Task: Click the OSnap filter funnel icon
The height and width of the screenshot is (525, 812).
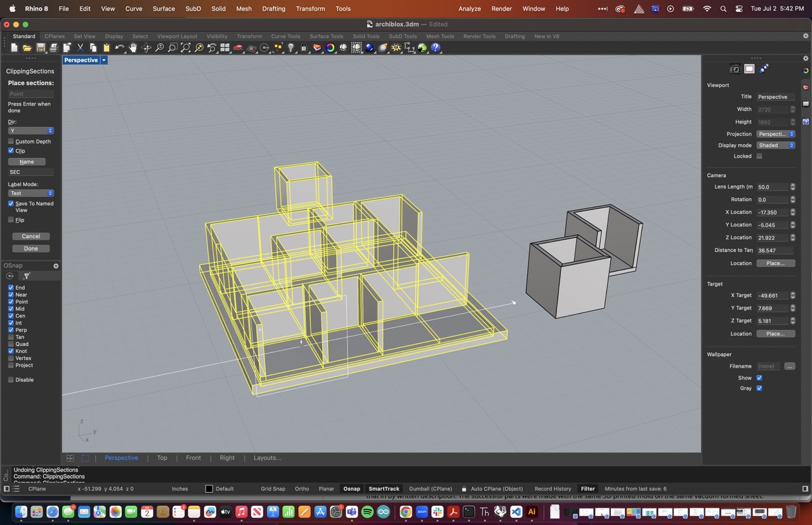Action: [x=27, y=276]
